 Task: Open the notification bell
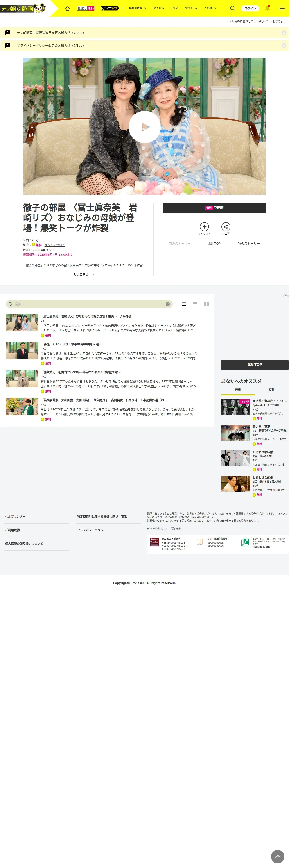(x=267, y=8)
